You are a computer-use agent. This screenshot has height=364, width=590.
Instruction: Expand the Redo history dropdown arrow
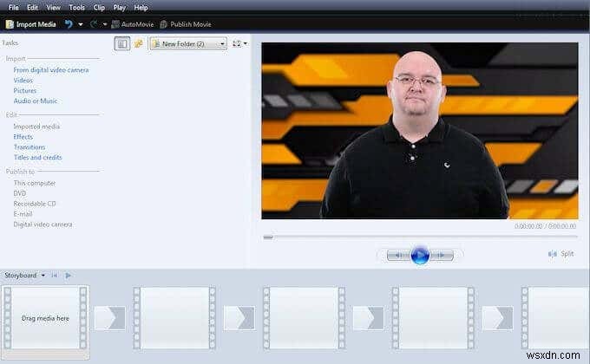[x=105, y=25]
